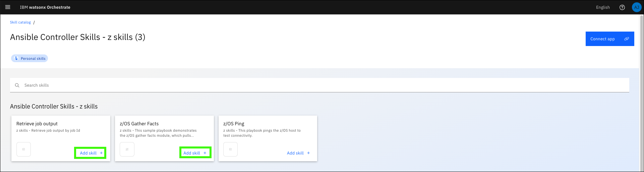Click the z/OS Gather Facts app icon
The image size is (644, 172).
[127, 149]
